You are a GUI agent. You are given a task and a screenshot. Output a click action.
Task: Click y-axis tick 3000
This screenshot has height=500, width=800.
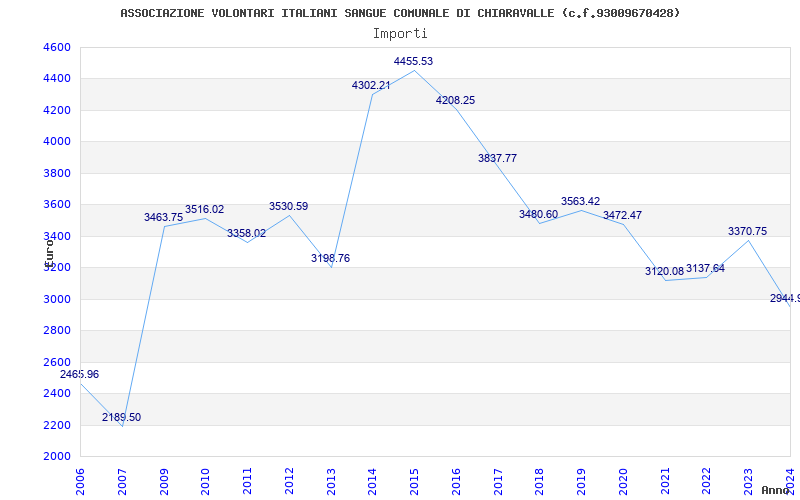[x=57, y=299]
